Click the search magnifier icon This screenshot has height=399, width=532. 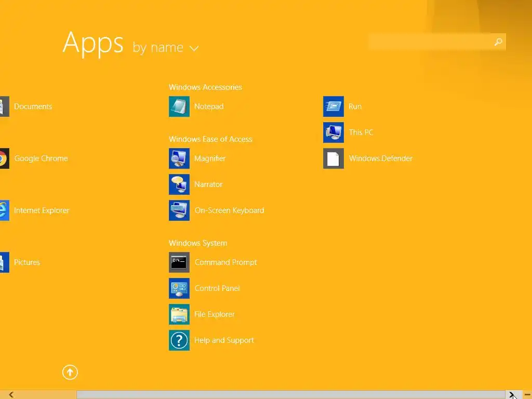click(x=498, y=42)
